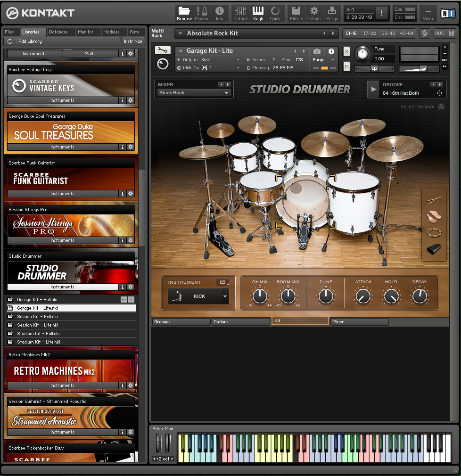Screen dimensions: 461x476
Task: Adjust the DECAY knob
Action: coord(420,296)
